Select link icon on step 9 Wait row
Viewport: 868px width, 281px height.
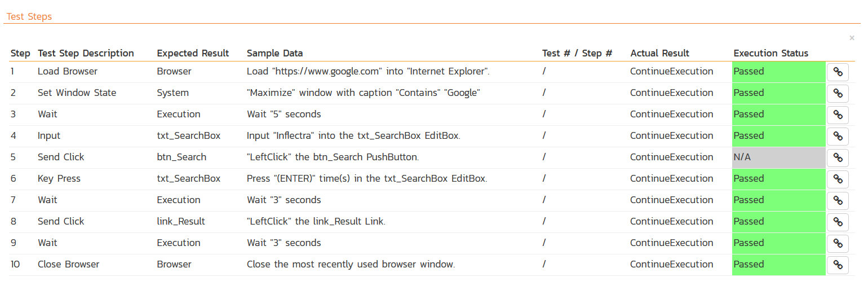[x=838, y=243]
